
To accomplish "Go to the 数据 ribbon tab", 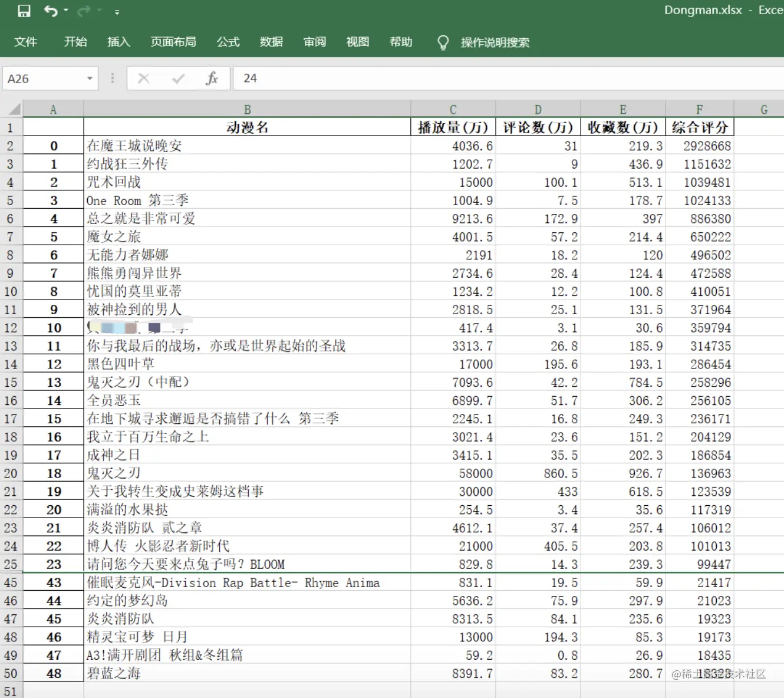I will [271, 42].
